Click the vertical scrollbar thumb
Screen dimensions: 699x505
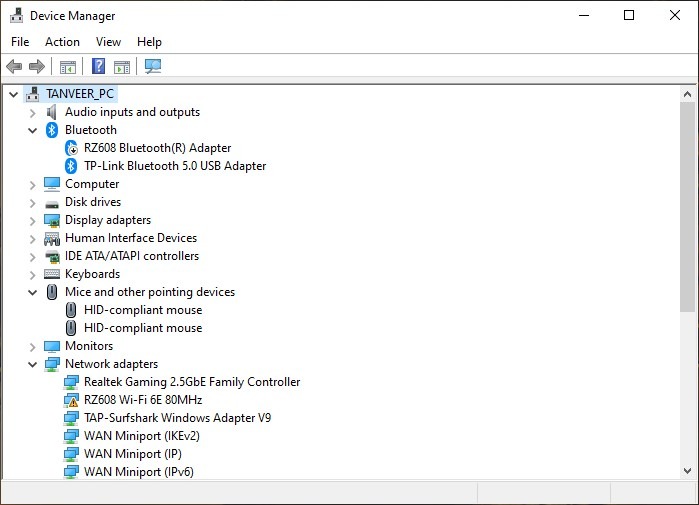point(687,207)
